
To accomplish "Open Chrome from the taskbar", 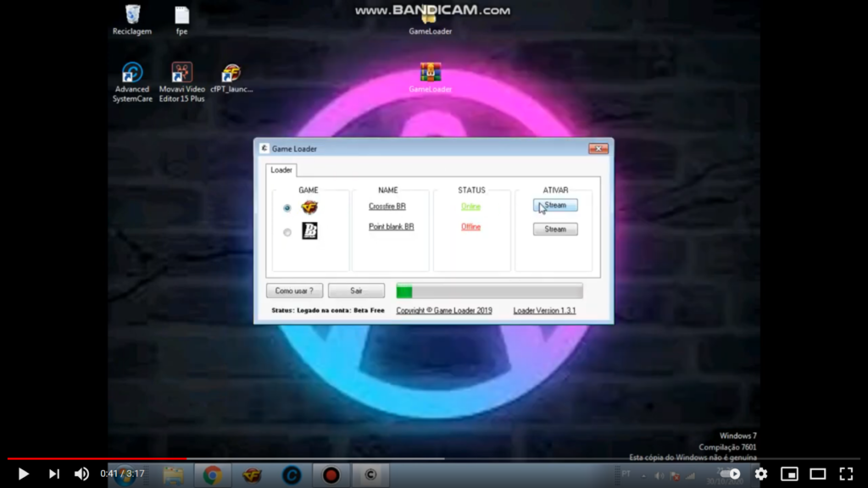I will click(x=213, y=474).
